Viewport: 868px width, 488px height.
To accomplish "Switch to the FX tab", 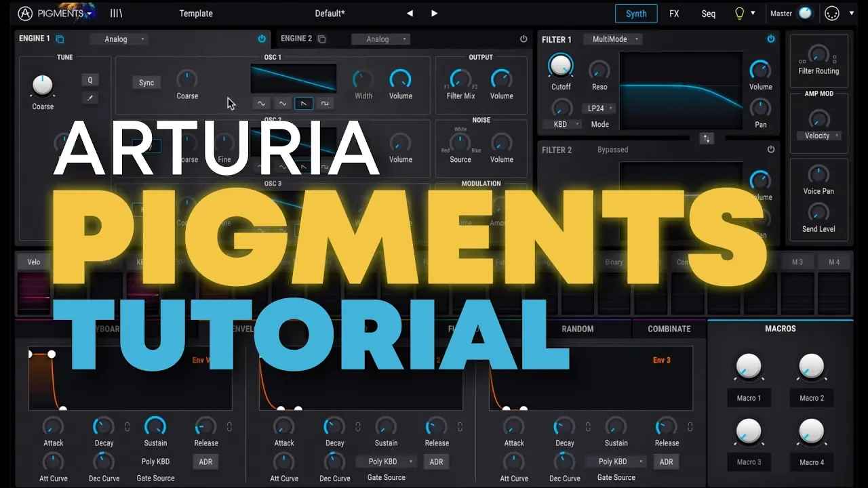I will click(x=674, y=14).
